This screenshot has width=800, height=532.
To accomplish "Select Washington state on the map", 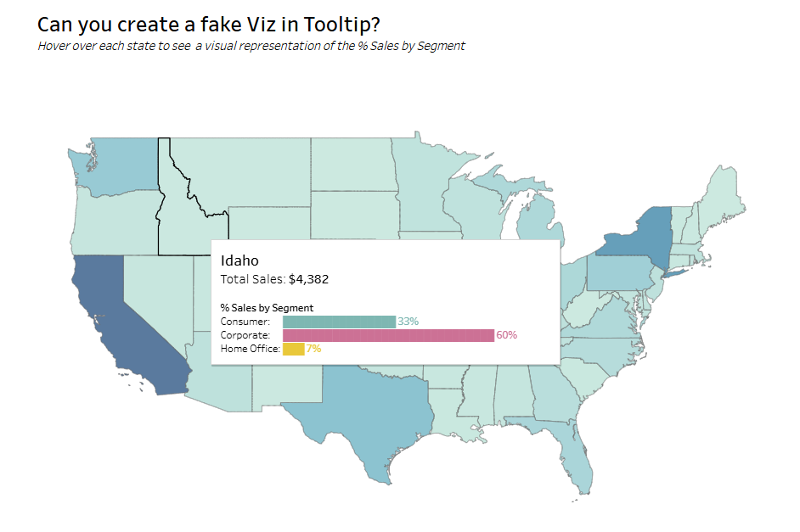I will point(119,163).
